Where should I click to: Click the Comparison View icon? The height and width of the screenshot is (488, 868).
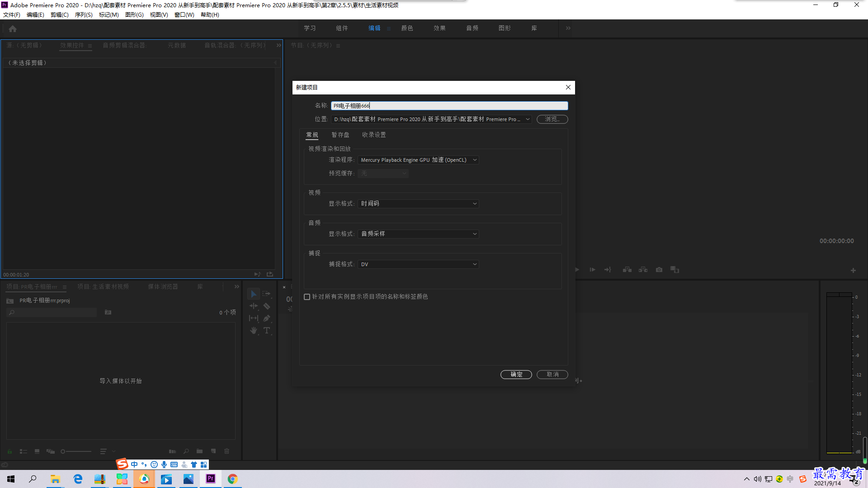[x=675, y=270]
